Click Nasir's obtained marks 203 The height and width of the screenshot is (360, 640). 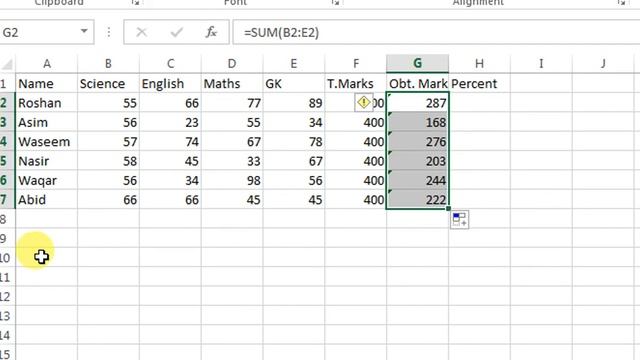click(x=418, y=161)
